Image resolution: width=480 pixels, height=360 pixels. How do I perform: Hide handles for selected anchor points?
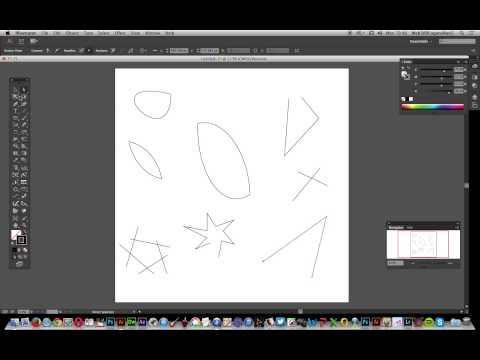tap(89, 51)
